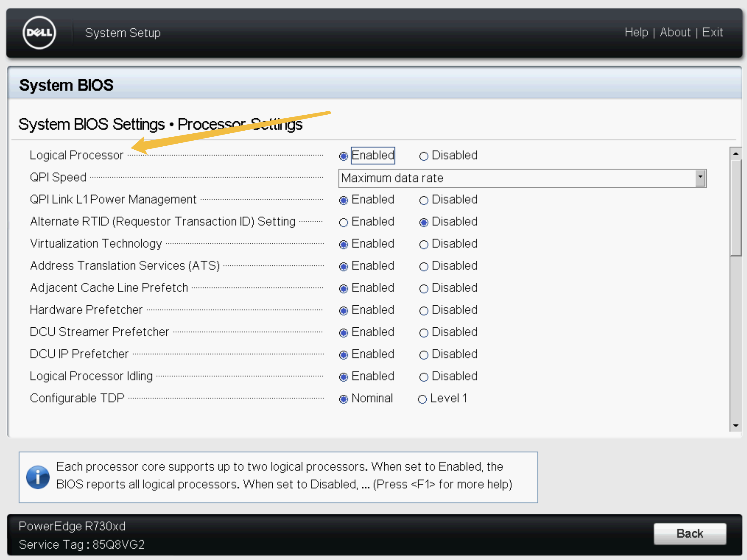Viewport: 747px width, 560px height.
Task: Click the scrollbar down arrow
Action: [736, 425]
